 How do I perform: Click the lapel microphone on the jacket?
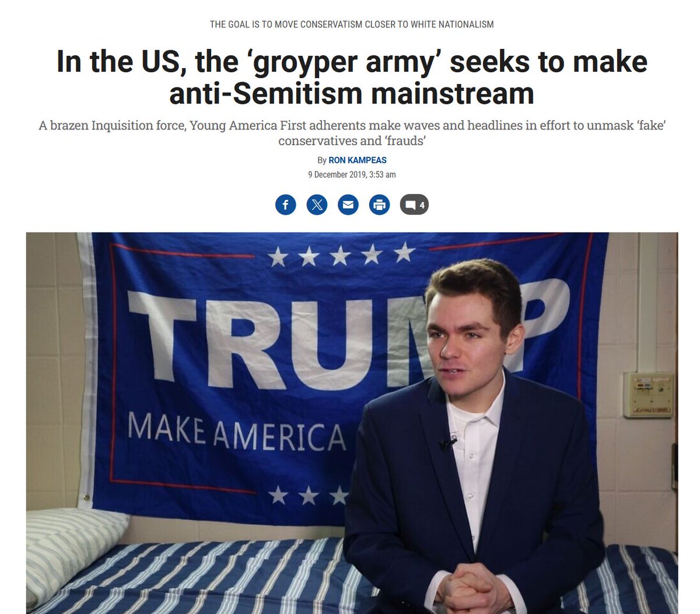(x=448, y=444)
